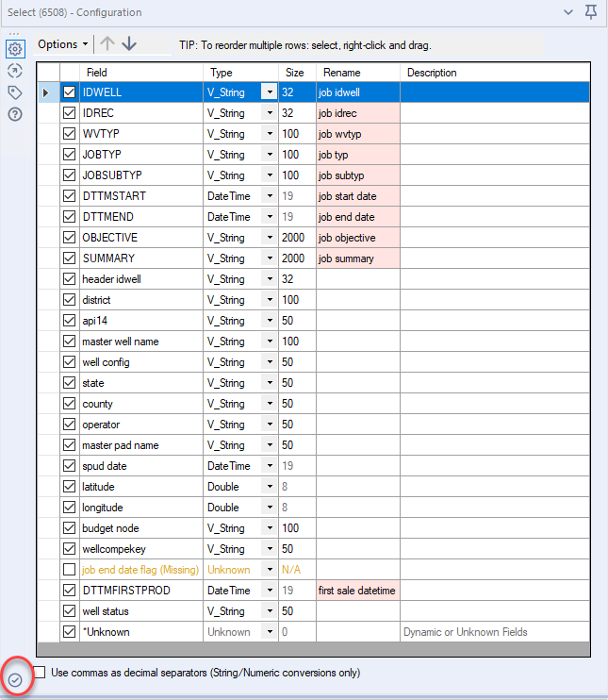Open type dropdown for IDWELL

click(x=270, y=92)
